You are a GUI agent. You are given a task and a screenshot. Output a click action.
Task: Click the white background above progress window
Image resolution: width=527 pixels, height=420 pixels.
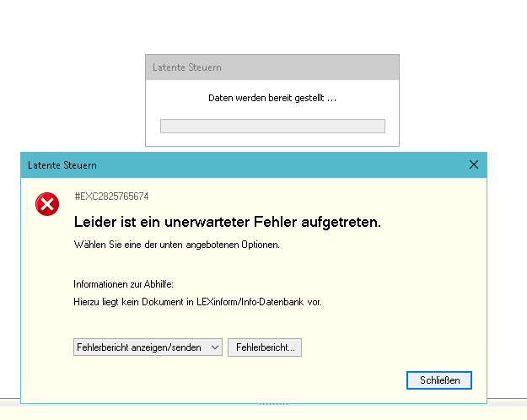click(270, 25)
